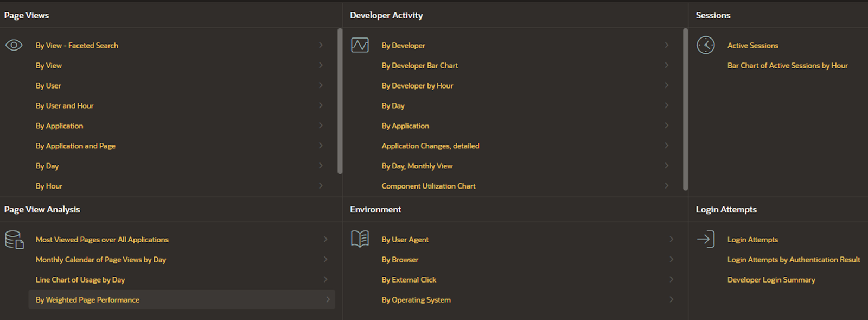Image resolution: width=868 pixels, height=320 pixels.
Task: Click the chevron next to By Weighted Page Performance
Action: pos(328,299)
